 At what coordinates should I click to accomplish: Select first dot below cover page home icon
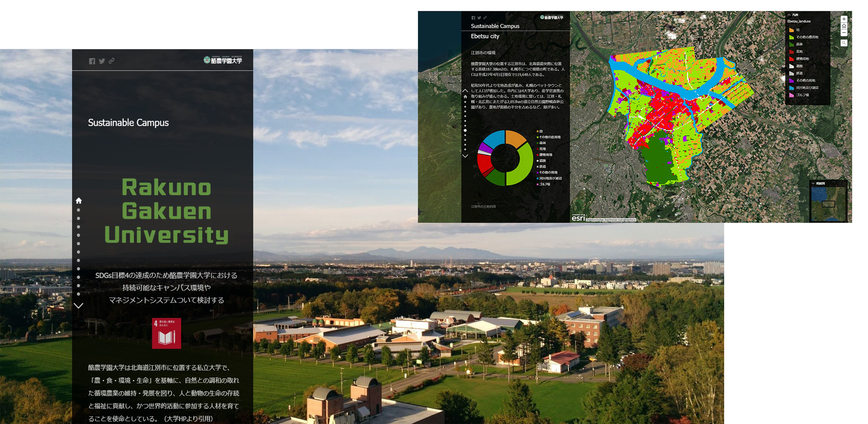pos(79,210)
